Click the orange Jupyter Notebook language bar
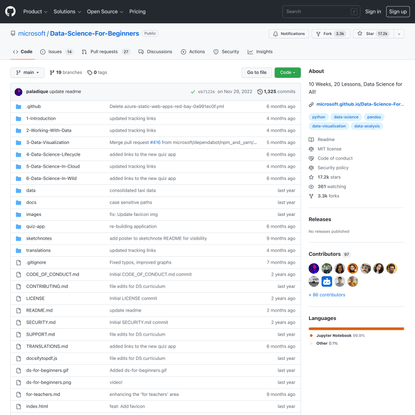Viewport: 415px width, 415px height. 356,329
